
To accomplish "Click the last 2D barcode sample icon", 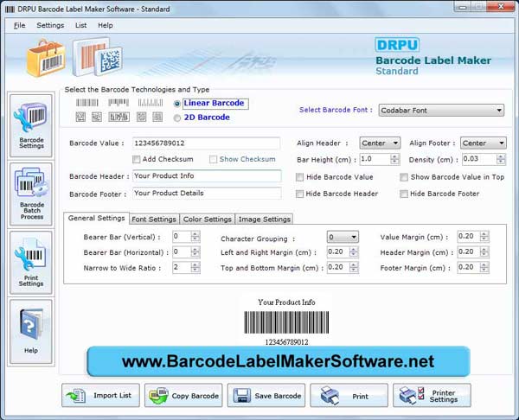I will (x=157, y=117).
